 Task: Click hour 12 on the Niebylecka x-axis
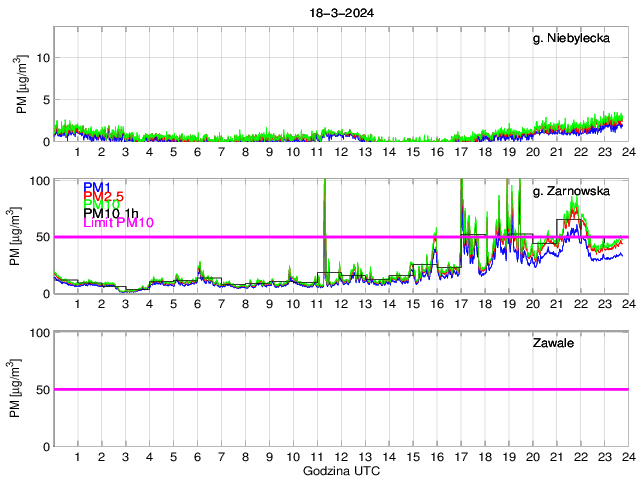tap(341, 152)
